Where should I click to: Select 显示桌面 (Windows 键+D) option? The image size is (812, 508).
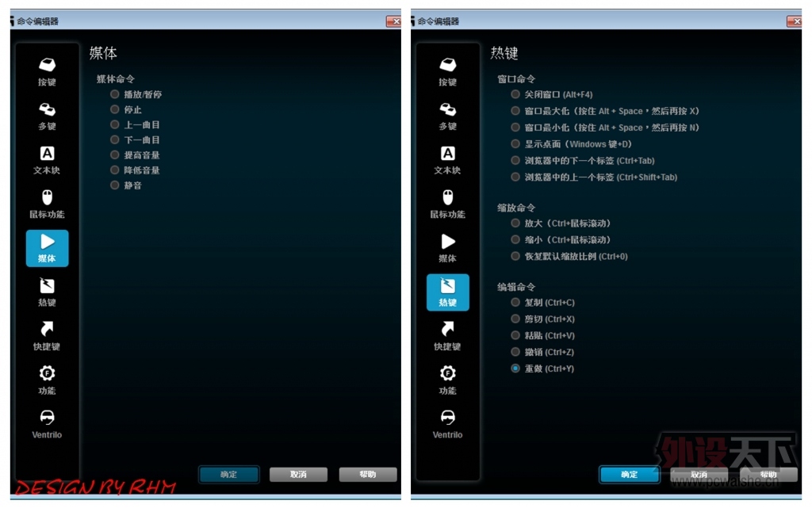tap(515, 143)
